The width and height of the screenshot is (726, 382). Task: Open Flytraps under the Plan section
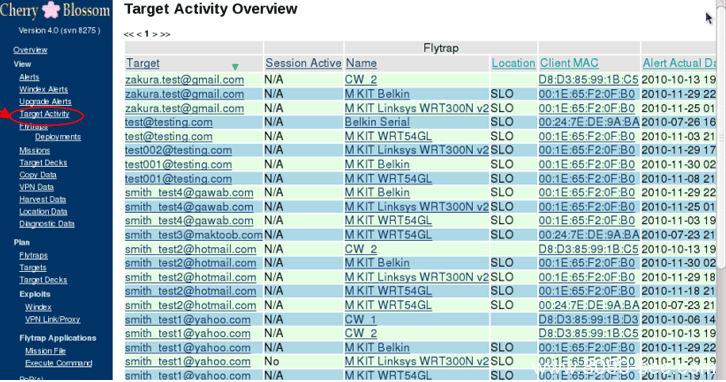(x=33, y=256)
